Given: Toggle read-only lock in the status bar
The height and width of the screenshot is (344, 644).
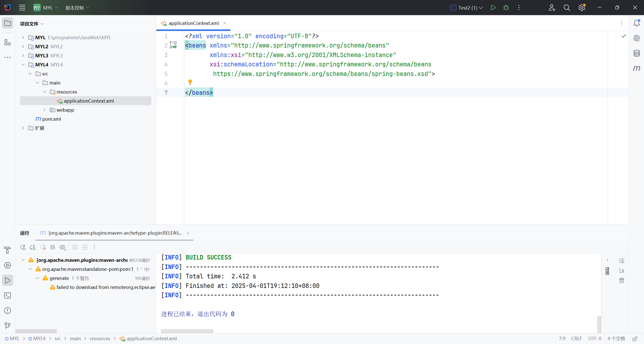Looking at the screenshot, I should [x=635, y=338].
